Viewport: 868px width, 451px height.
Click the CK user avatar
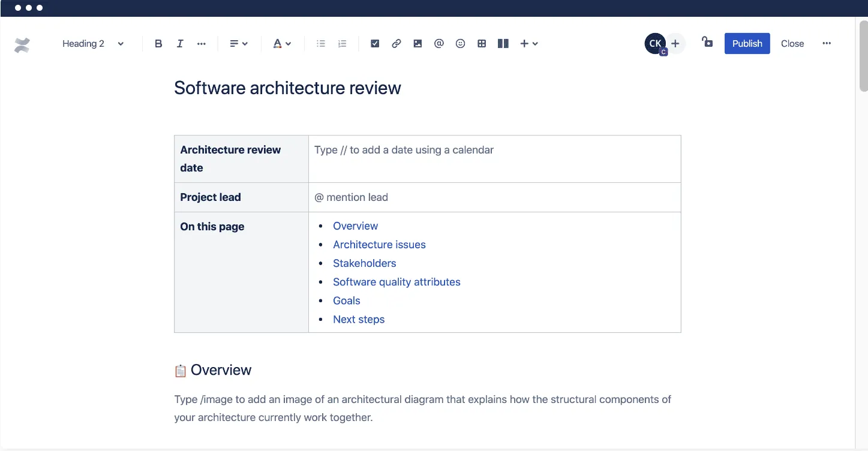click(x=655, y=44)
